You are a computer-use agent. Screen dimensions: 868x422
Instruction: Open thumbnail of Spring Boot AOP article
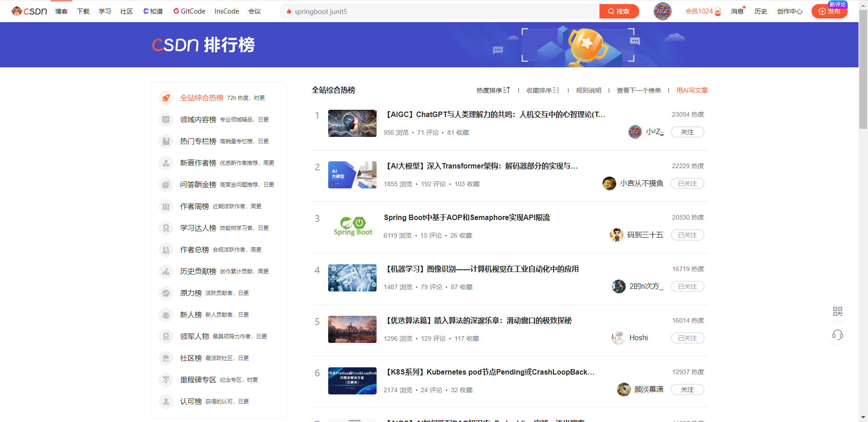point(352,226)
